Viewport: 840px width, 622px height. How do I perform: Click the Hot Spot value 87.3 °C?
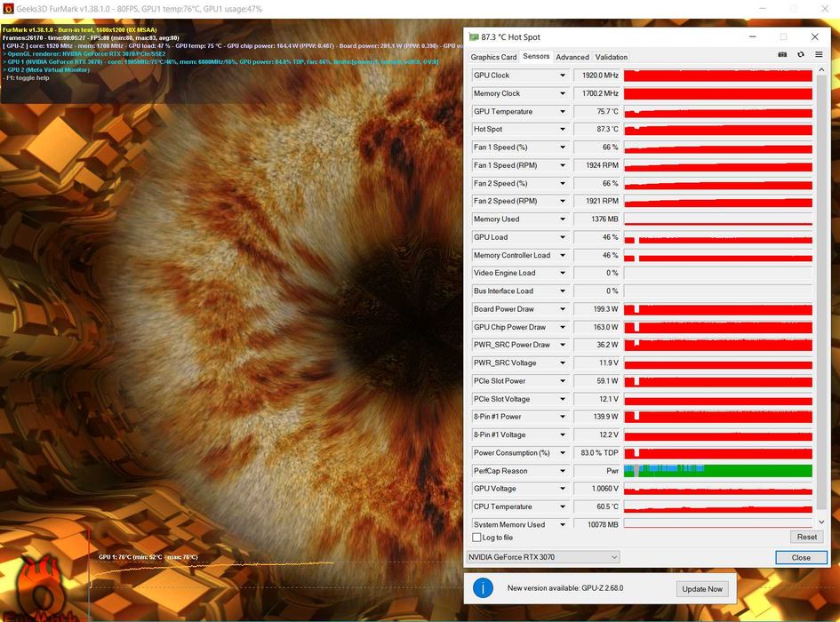click(x=596, y=129)
